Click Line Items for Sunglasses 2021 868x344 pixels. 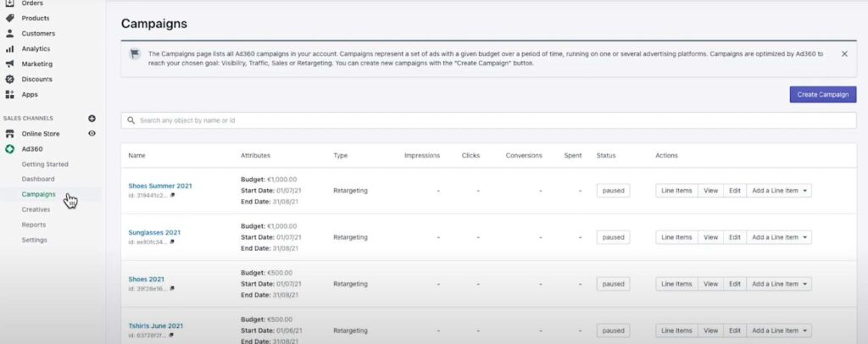point(676,237)
